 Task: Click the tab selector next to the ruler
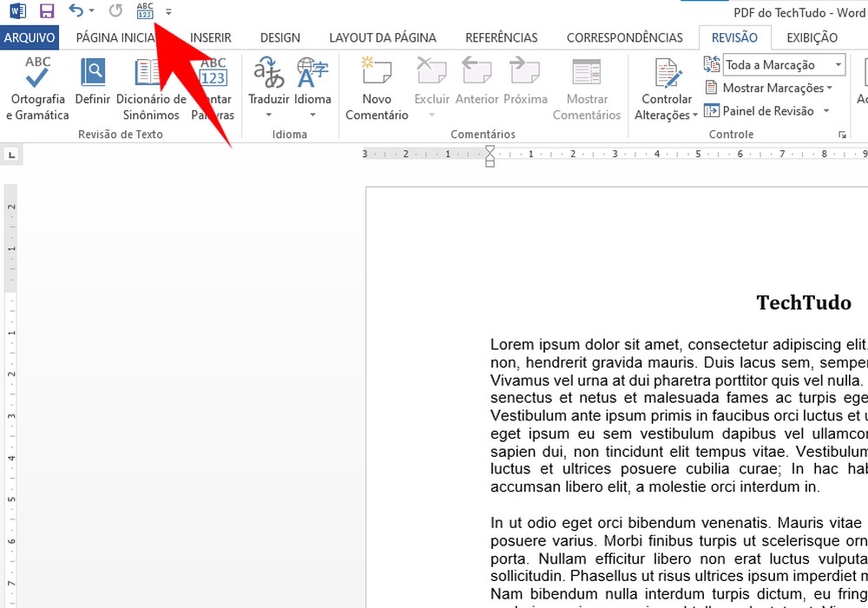coord(11,154)
